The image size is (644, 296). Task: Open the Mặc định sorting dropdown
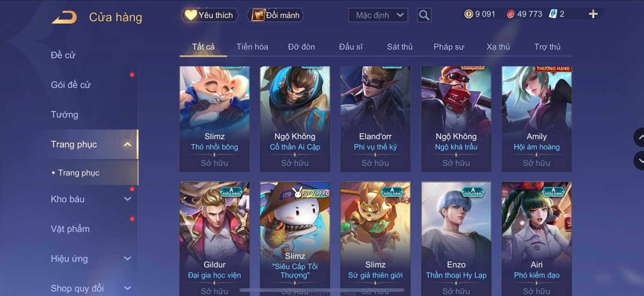coord(378,15)
